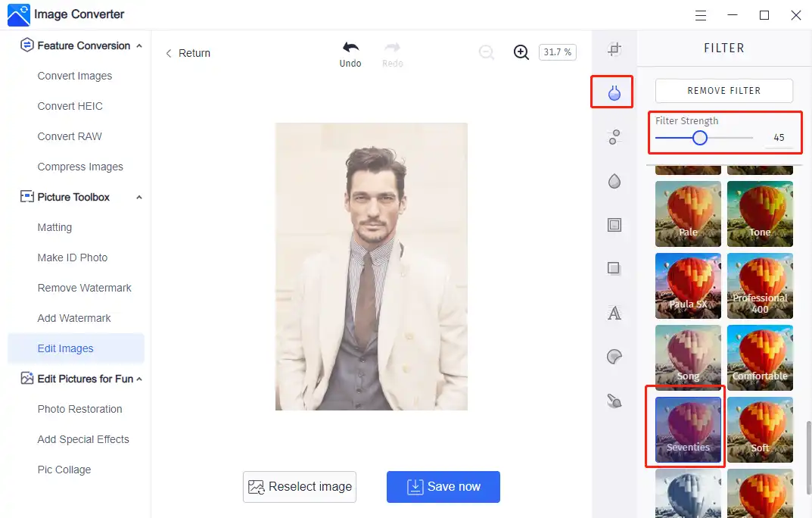Image resolution: width=812 pixels, height=518 pixels.
Task: Open Convert RAW
Action: (x=70, y=136)
